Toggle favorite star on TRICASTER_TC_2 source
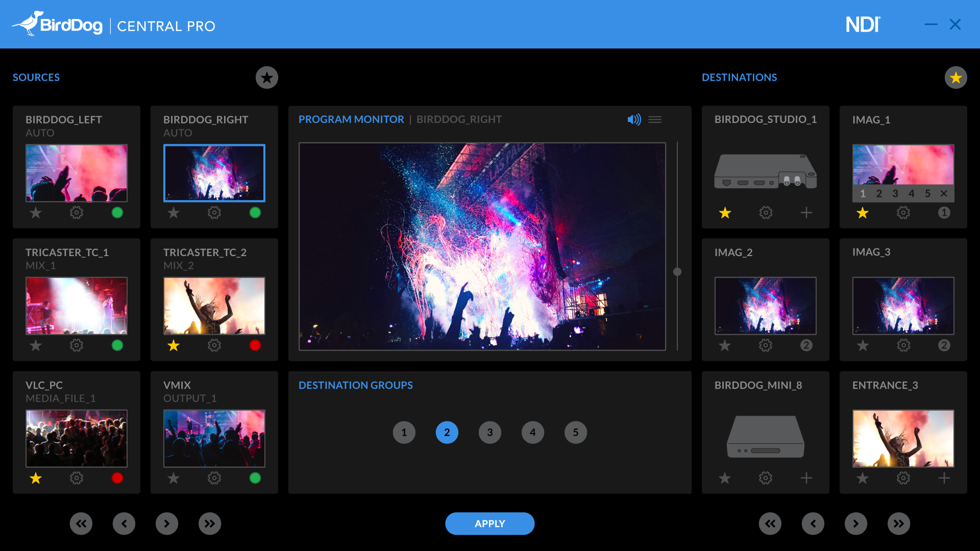Image resolution: width=980 pixels, height=551 pixels. point(174,345)
